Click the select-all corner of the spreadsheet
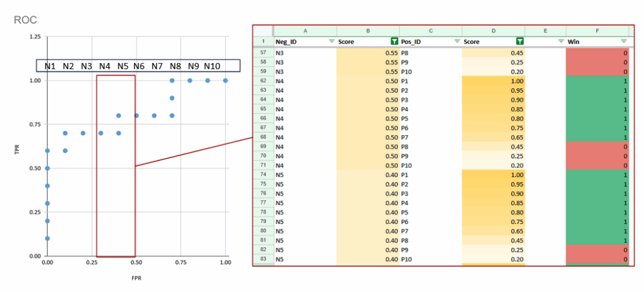The height and width of the screenshot is (292, 644). coord(263,31)
